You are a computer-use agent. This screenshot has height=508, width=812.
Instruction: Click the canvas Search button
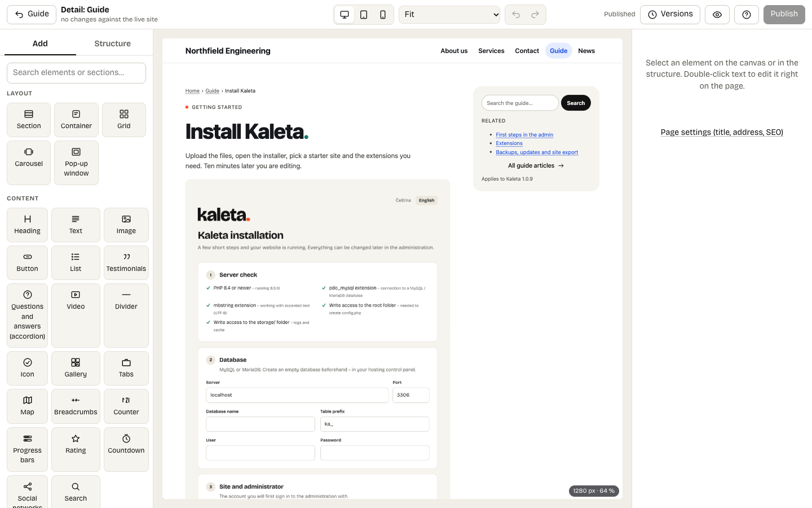(x=576, y=103)
